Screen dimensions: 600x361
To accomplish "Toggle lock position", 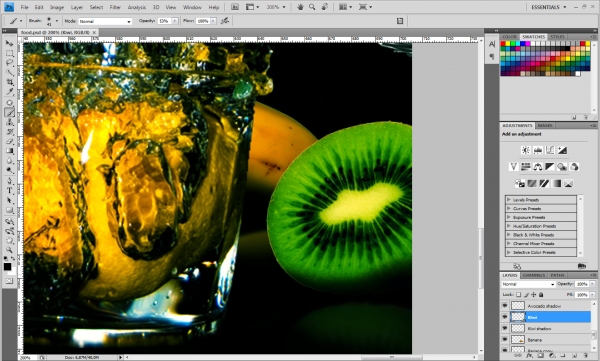I will click(534, 294).
